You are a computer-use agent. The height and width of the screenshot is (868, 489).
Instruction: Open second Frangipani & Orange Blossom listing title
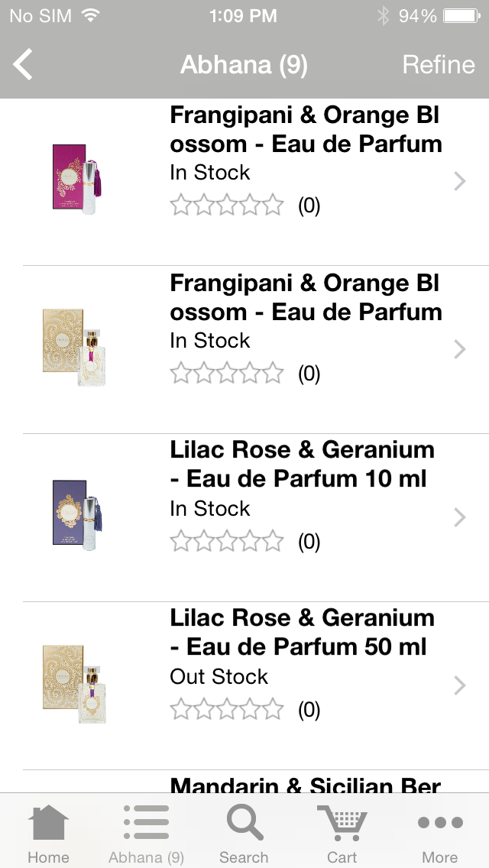306,297
